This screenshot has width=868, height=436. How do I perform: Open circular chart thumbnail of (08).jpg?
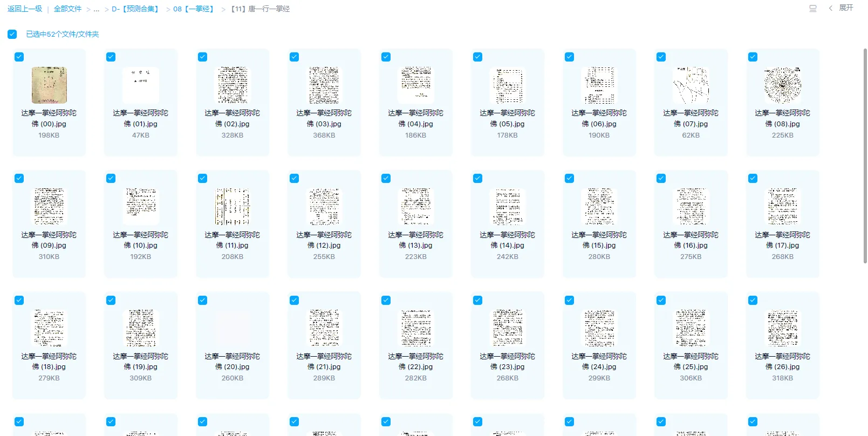783,85
